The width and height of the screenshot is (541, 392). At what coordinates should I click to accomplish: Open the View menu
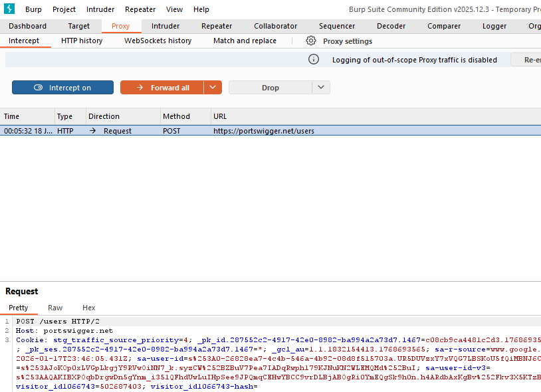(174, 9)
